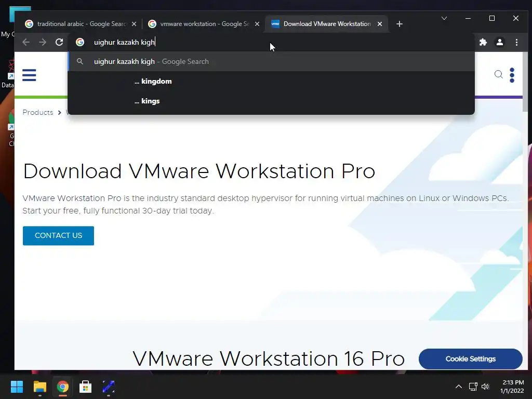Click the blue pen app taskbar icon

coord(109,387)
